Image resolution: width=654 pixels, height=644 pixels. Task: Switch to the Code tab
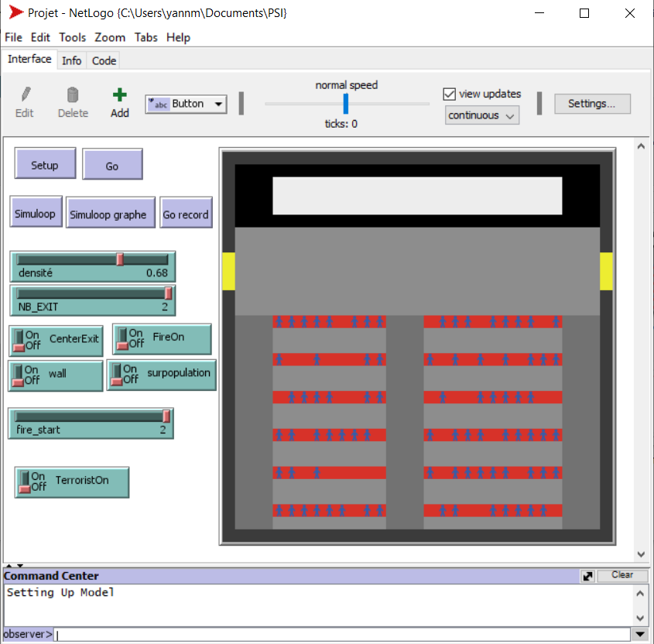click(x=104, y=60)
